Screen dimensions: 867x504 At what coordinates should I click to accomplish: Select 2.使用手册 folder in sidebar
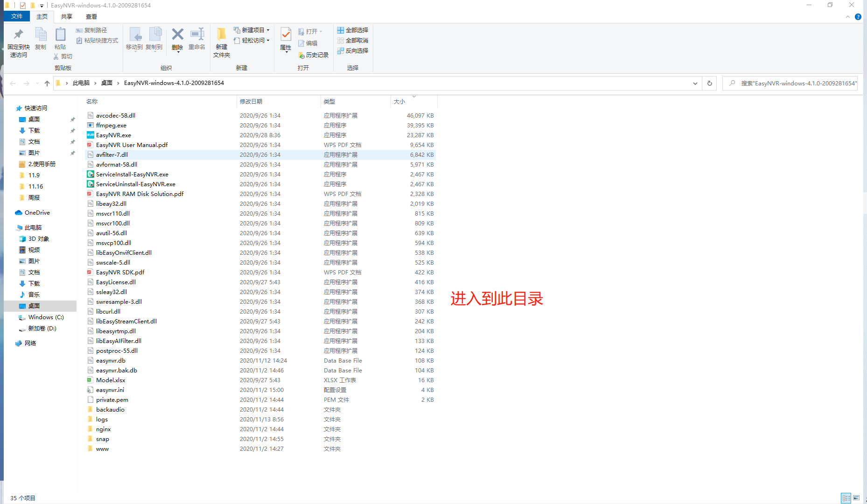(42, 164)
